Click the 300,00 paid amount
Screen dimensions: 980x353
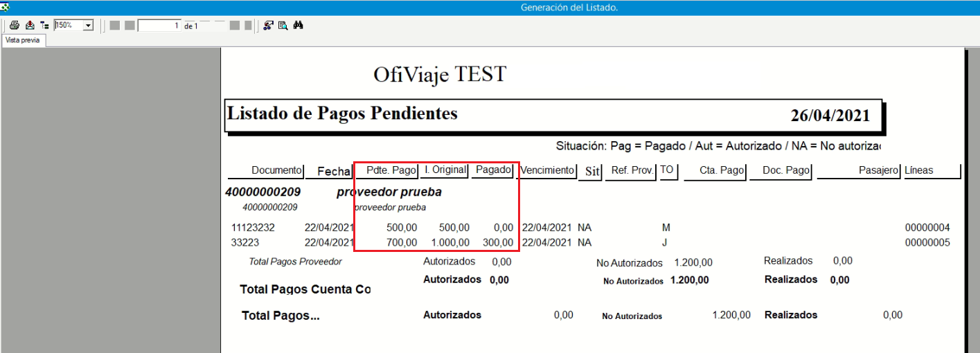click(498, 242)
